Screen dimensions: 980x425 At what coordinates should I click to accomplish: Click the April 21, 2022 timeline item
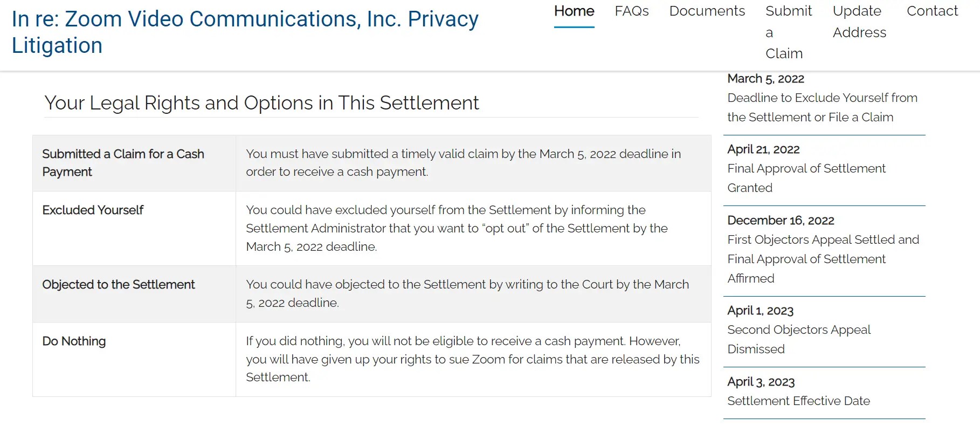pyautogui.click(x=764, y=149)
